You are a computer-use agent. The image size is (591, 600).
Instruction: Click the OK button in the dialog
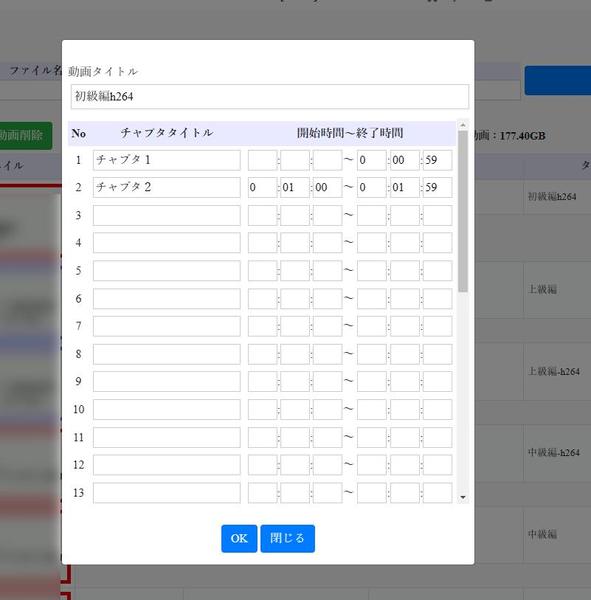click(x=239, y=538)
